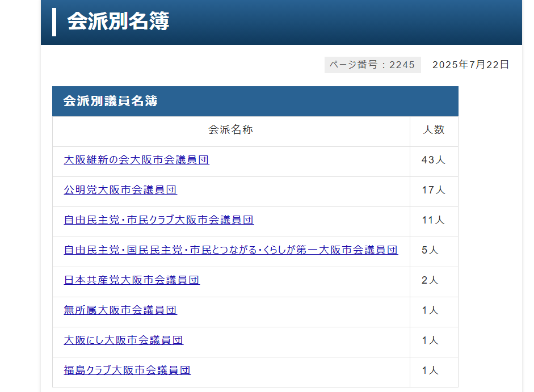Open 日本共産党大阪市会議員団 link
Viewport: 534px width, 392px height.
tap(132, 280)
